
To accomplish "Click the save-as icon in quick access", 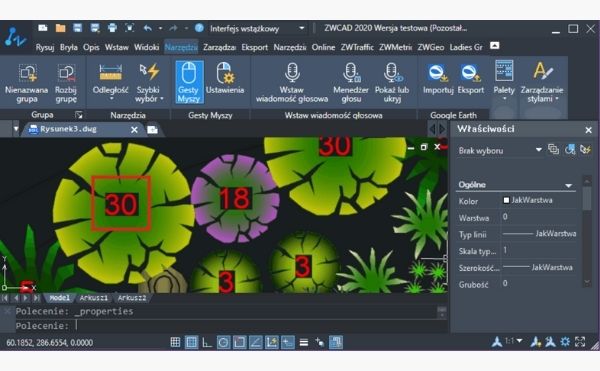I will point(95,28).
